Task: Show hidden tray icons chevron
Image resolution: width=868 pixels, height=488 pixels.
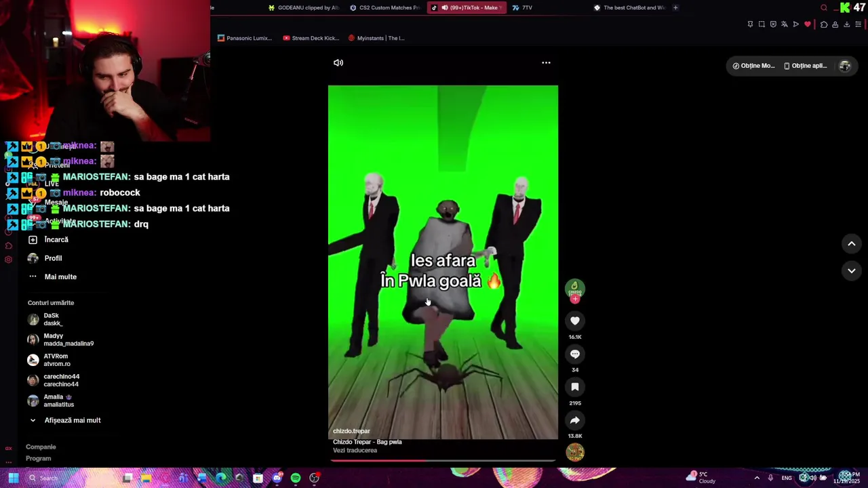Action: pos(757,478)
